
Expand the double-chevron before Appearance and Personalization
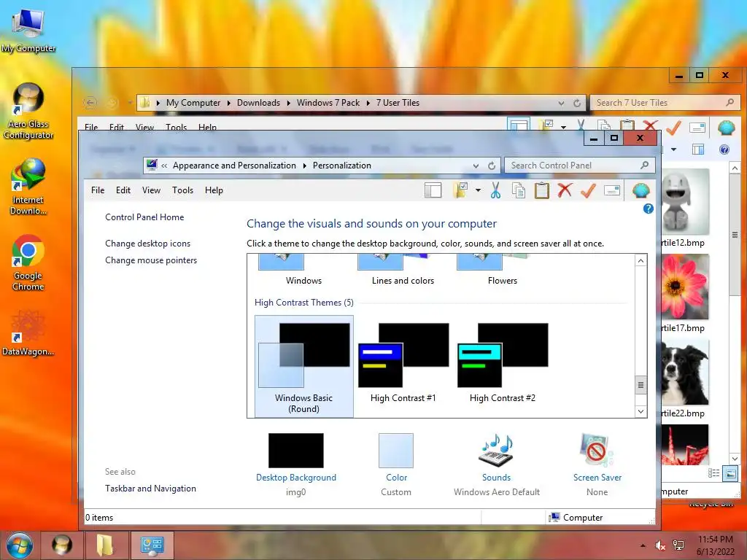[164, 166]
